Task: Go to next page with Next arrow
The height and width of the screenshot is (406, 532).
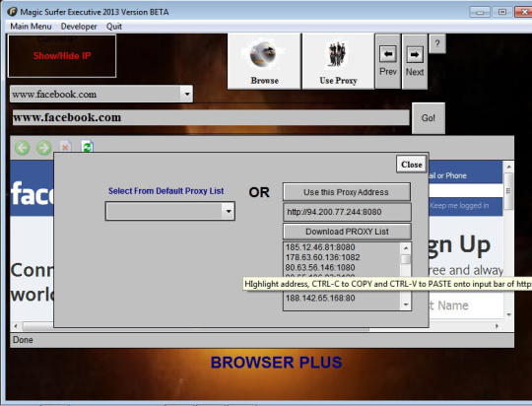Action: coord(415,61)
